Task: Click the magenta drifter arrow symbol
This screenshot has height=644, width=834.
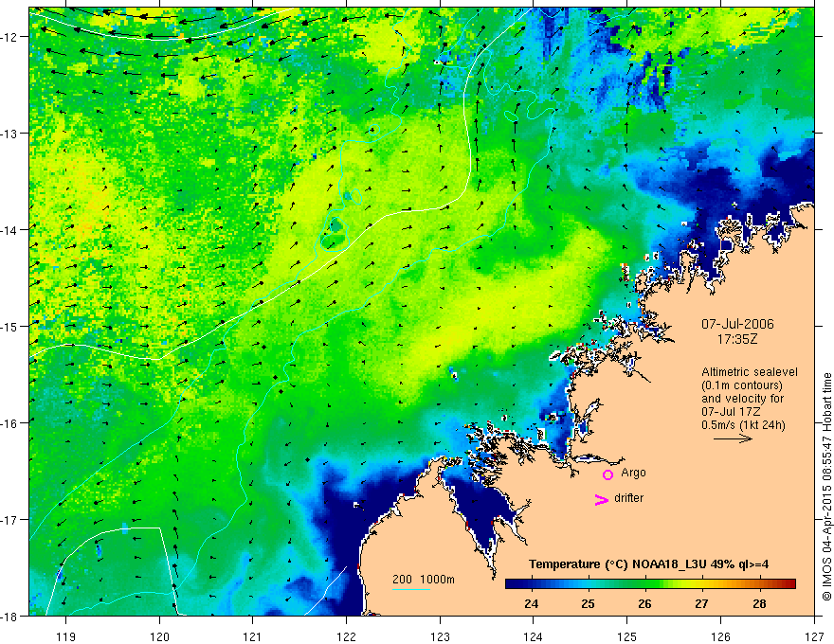Action: click(602, 499)
